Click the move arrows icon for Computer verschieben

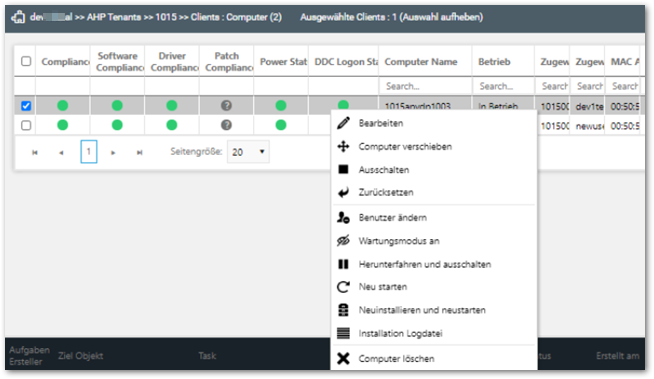pyautogui.click(x=343, y=146)
